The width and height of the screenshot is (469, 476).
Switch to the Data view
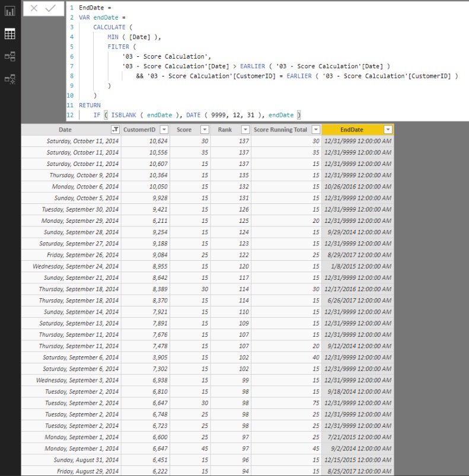coord(9,34)
